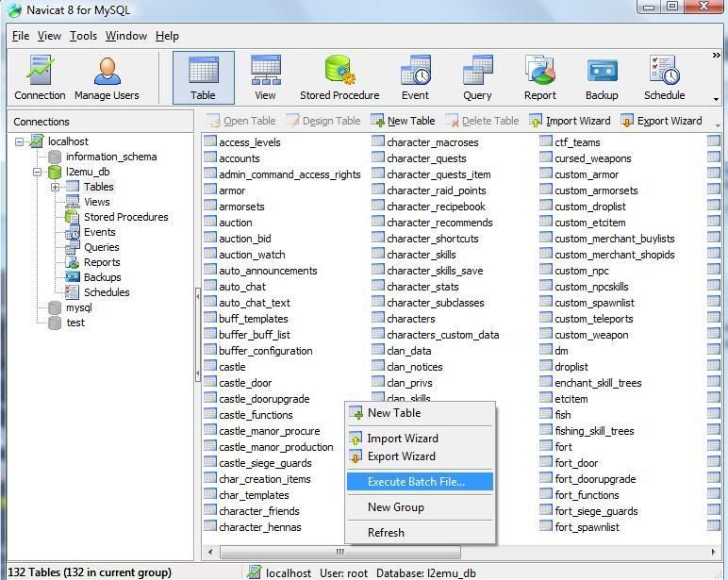Open the Report toolbar icon
728x580 pixels.
pos(540,77)
